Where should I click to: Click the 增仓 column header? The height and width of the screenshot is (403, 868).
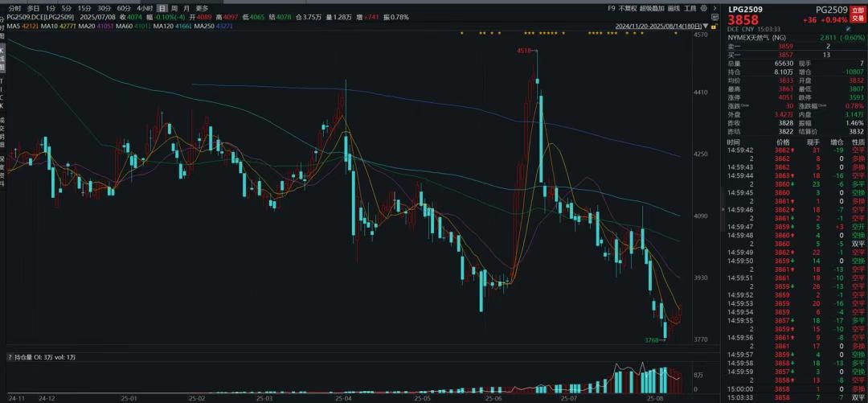837,142
